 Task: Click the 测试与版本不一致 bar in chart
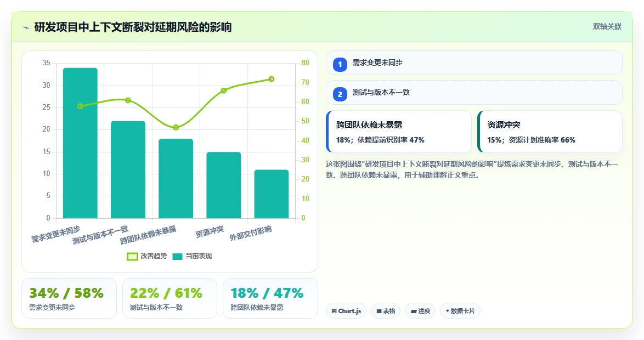pyautogui.click(x=128, y=169)
